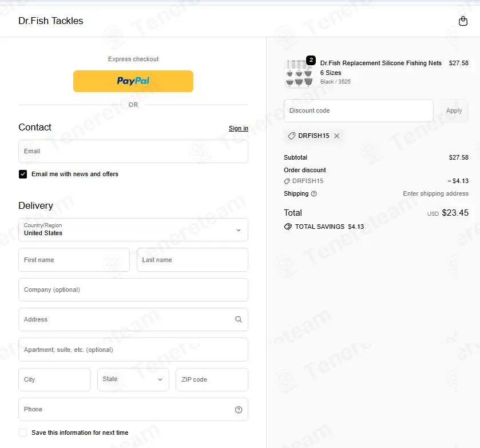
Task: Click the Express checkout heading
Action: pyautogui.click(x=133, y=59)
